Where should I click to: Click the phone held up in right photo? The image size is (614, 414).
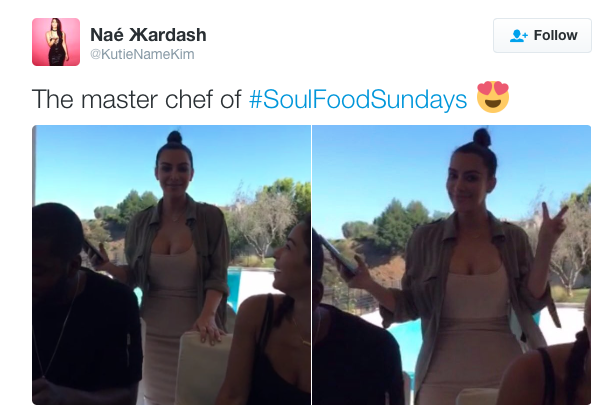click(338, 254)
